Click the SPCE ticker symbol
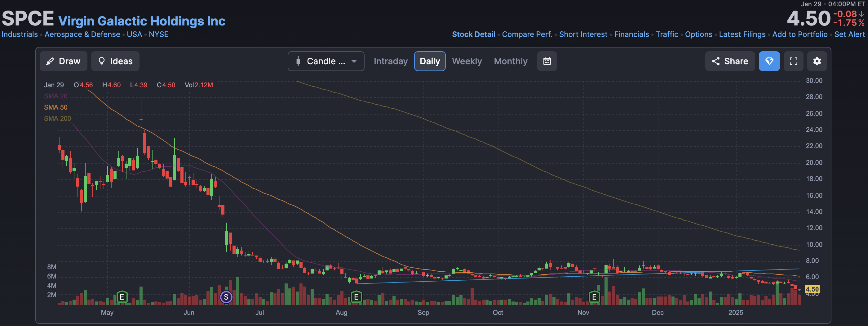 coord(28,19)
